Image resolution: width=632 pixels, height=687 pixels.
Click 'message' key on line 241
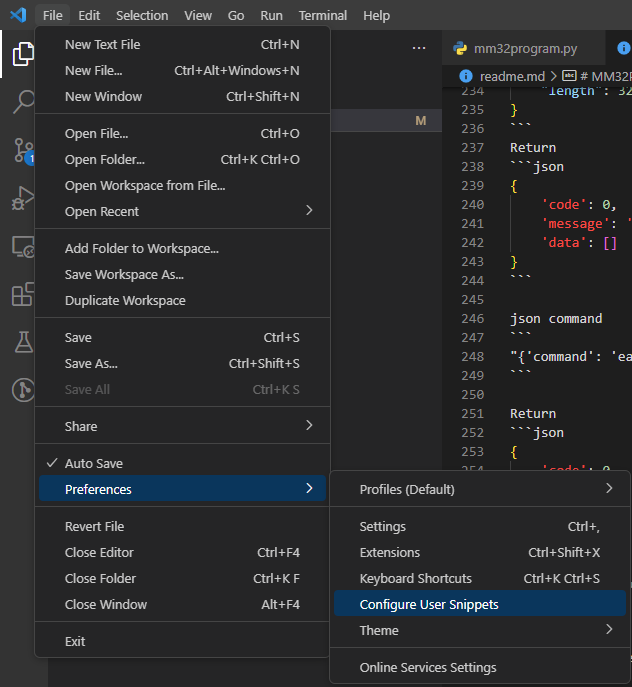pyautogui.click(x=575, y=223)
